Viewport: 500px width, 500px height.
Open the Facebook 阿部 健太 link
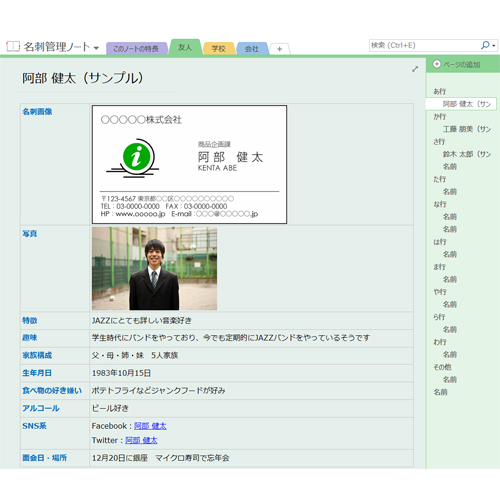click(150, 426)
